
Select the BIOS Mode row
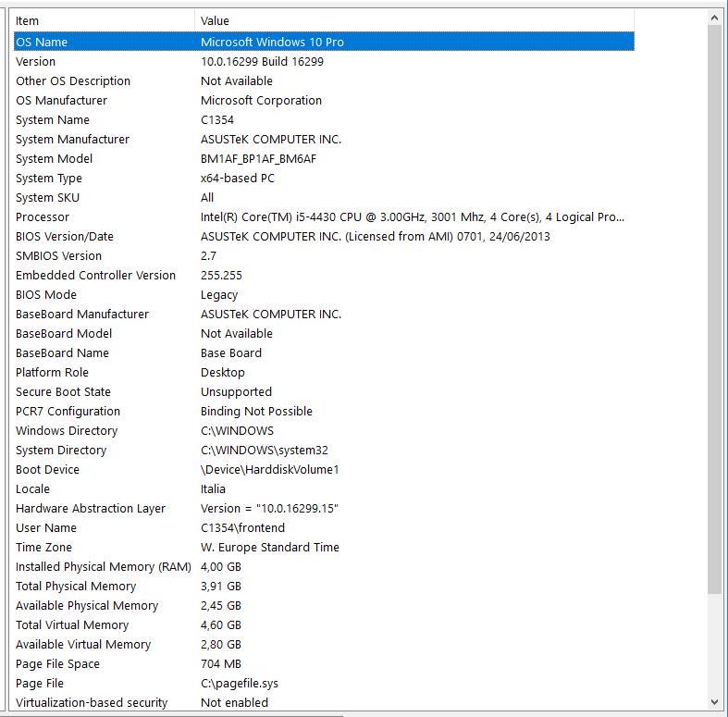(324, 295)
